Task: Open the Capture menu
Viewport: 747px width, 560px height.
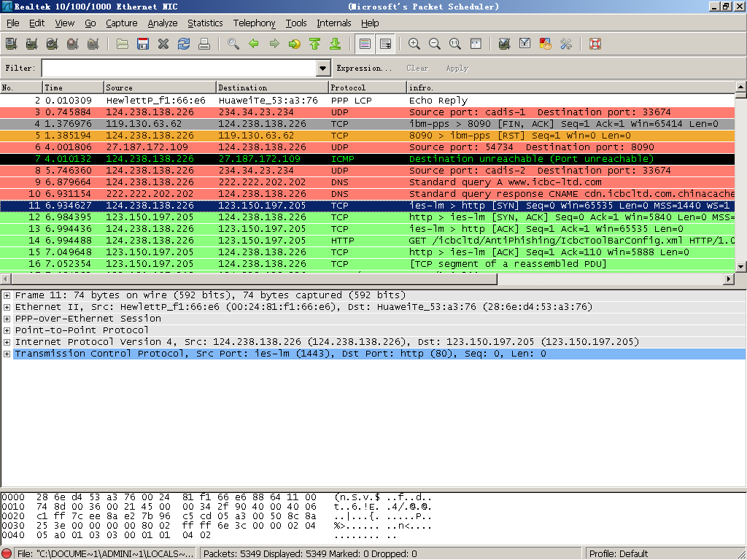Action: coord(122,23)
